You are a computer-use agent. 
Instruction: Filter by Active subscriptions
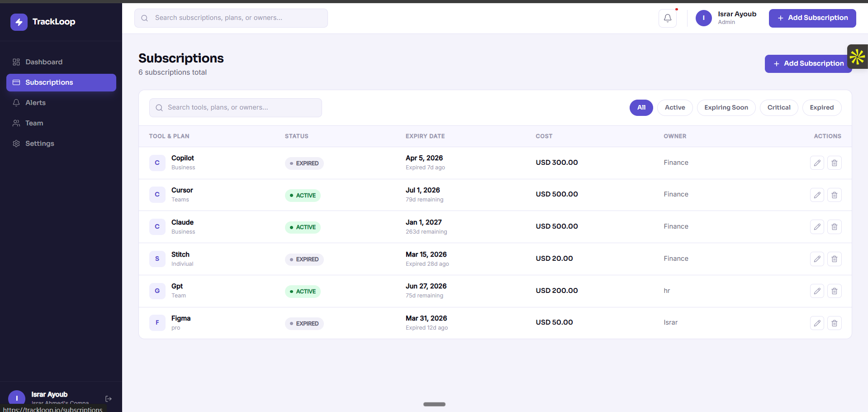(675, 108)
